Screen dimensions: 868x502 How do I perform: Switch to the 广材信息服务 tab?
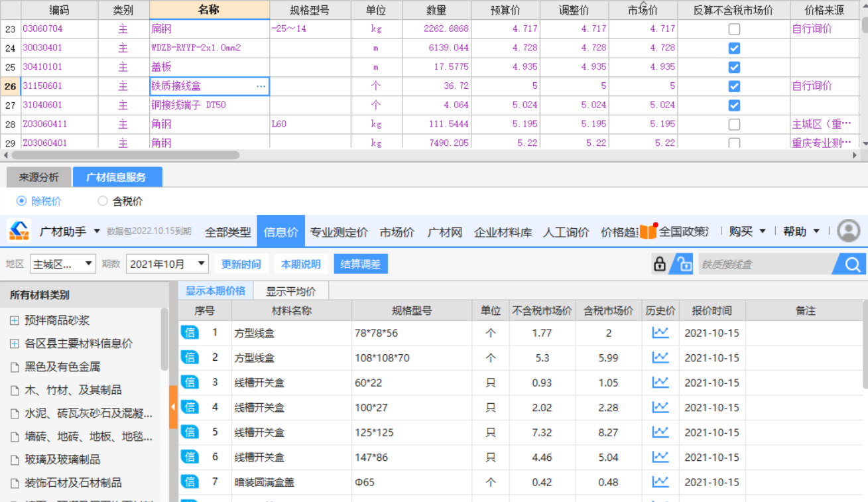point(117,177)
